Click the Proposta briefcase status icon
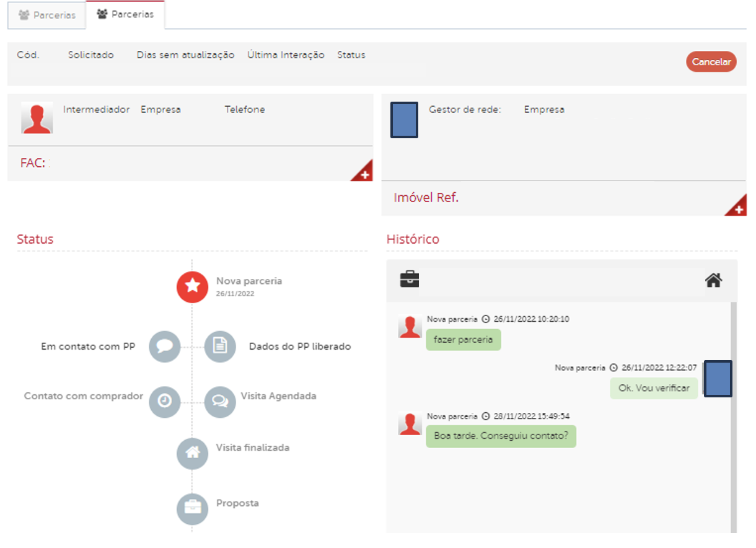This screenshot has width=756, height=548. (192, 508)
